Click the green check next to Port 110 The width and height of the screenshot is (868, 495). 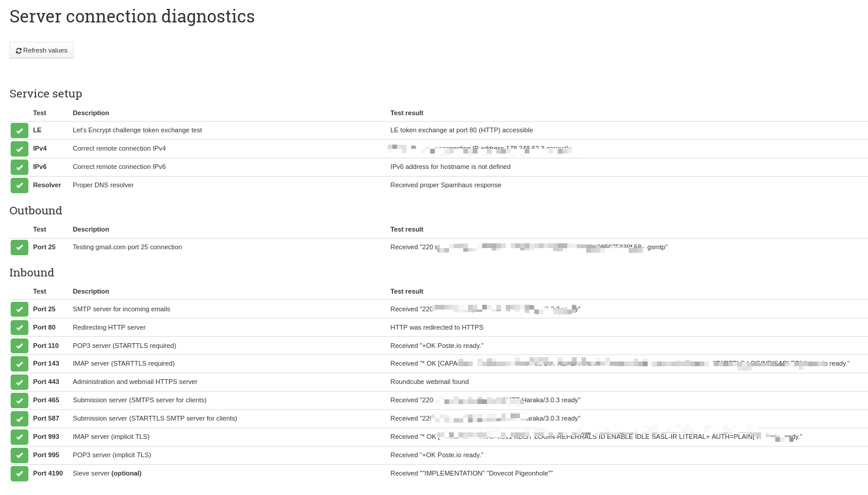pos(19,346)
